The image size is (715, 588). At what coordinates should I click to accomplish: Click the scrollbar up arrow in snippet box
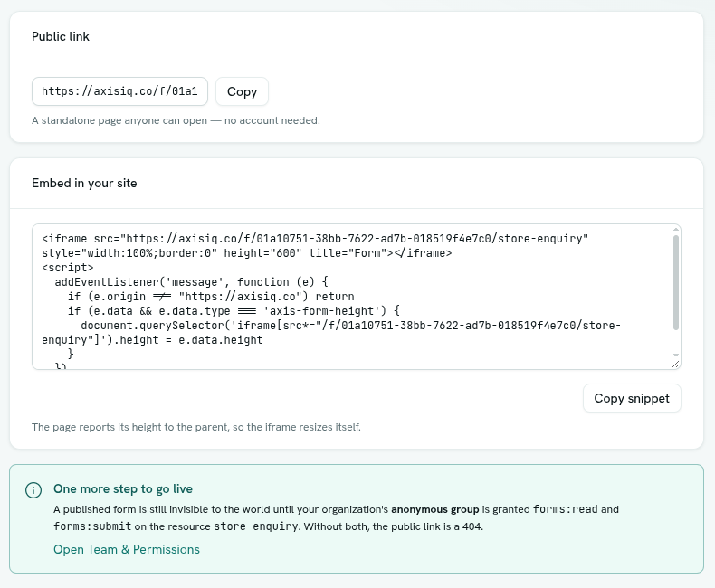tap(676, 229)
